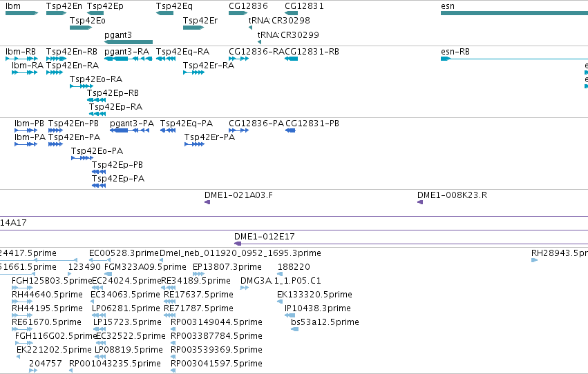
Task: Open the IP10438.3prime EST label
Action: pyautogui.click(x=318, y=308)
